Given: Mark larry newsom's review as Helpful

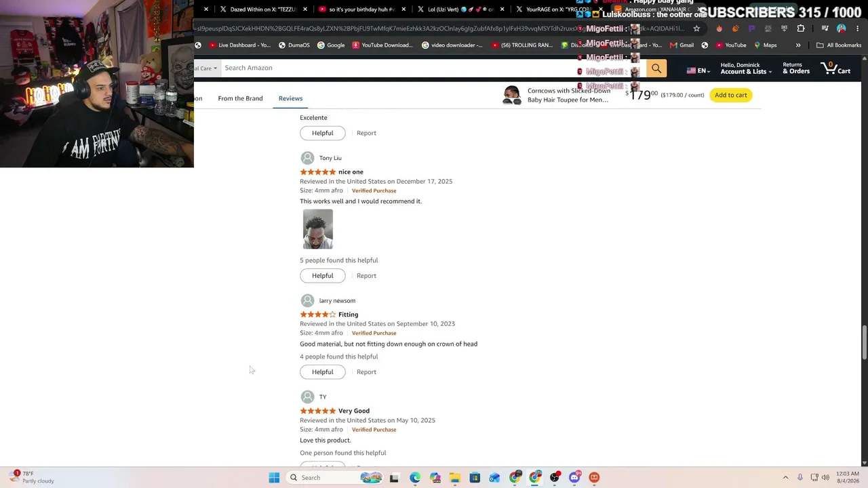Looking at the screenshot, I should [323, 372].
